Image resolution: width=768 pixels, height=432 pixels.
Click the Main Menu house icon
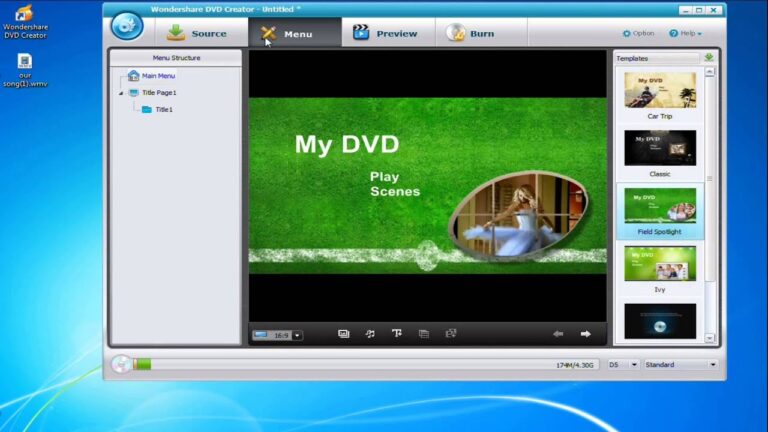click(x=133, y=75)
